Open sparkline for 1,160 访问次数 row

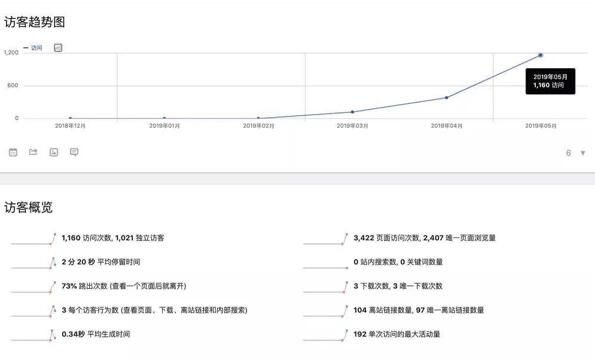tap(33, 239)
